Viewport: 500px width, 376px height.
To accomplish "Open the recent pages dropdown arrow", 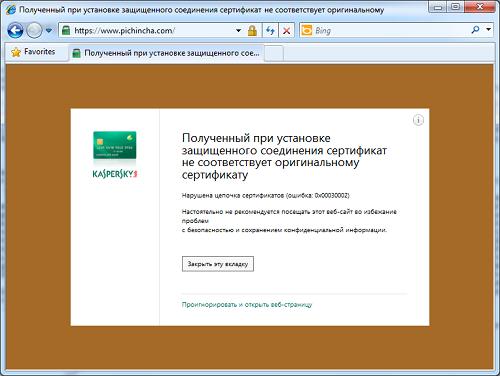I will [49, 31].
